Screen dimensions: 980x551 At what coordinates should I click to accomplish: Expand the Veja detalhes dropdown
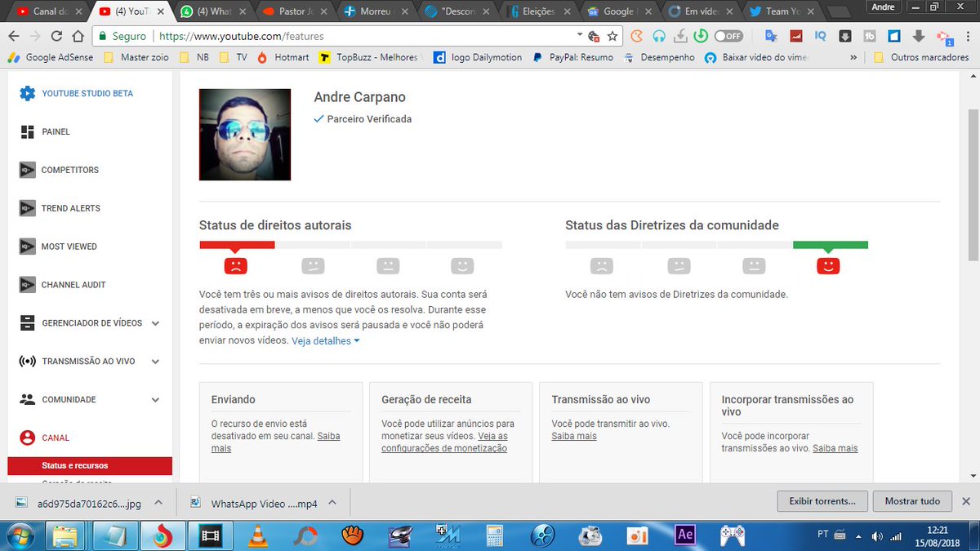[x=326, y=341]
